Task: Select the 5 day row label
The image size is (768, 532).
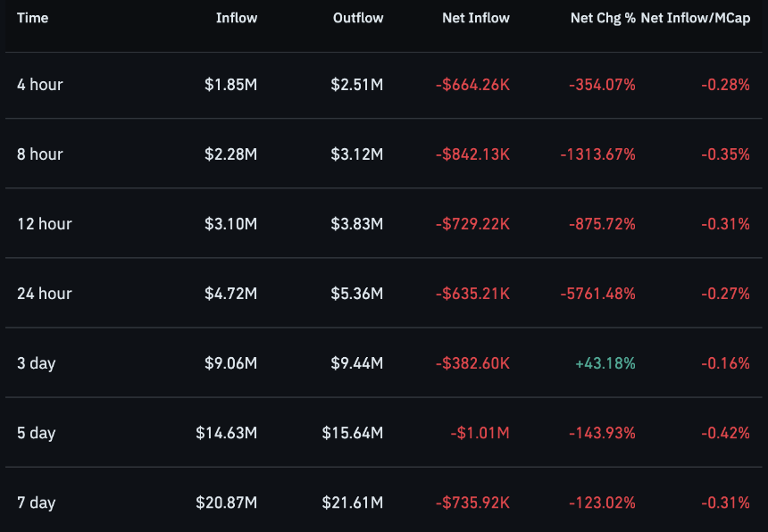Action: click(x=37, y=433)
